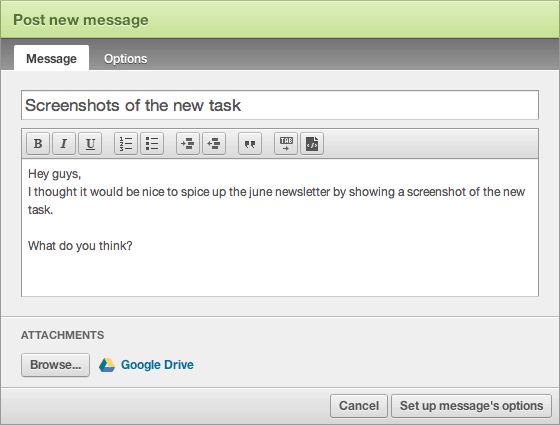The image size is (560, 425).
Task: Insert a numbered list
Action: pyautogui.click(x=126, y=144)
